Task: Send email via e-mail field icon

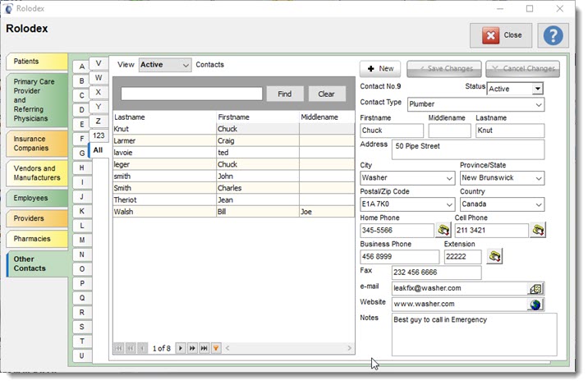Action: (x=535, y=289)
